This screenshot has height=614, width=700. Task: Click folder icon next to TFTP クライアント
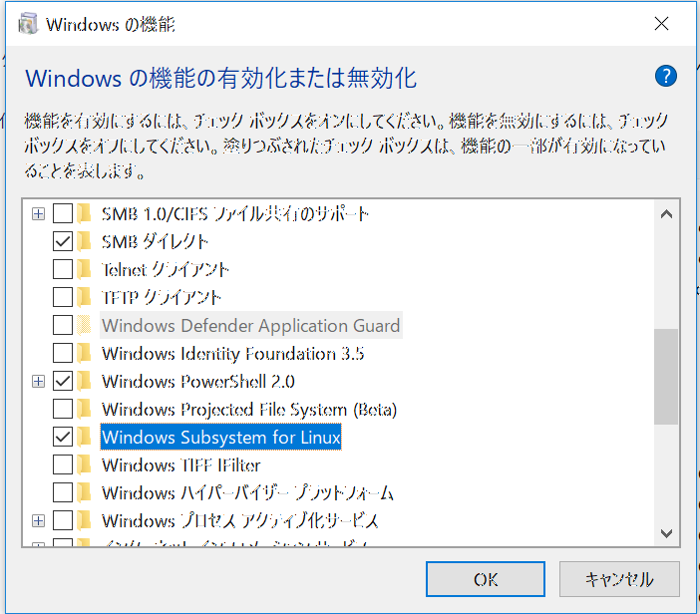pos(84,297)
